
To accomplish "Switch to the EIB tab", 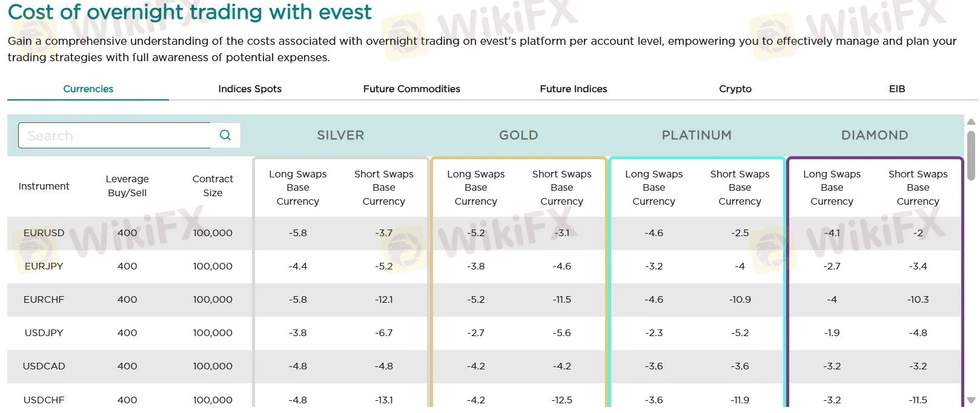I will point(896,89).
